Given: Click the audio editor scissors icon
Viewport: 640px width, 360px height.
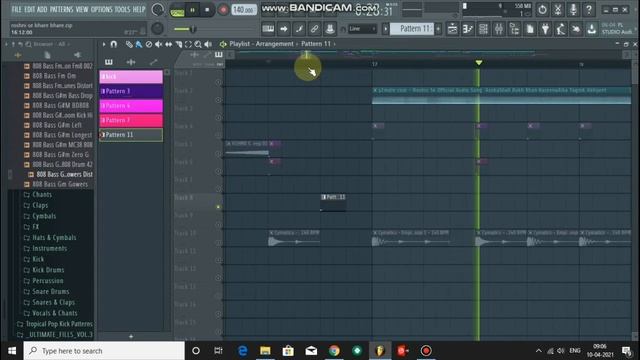Looking at the screenshot, I should (558, 9).
